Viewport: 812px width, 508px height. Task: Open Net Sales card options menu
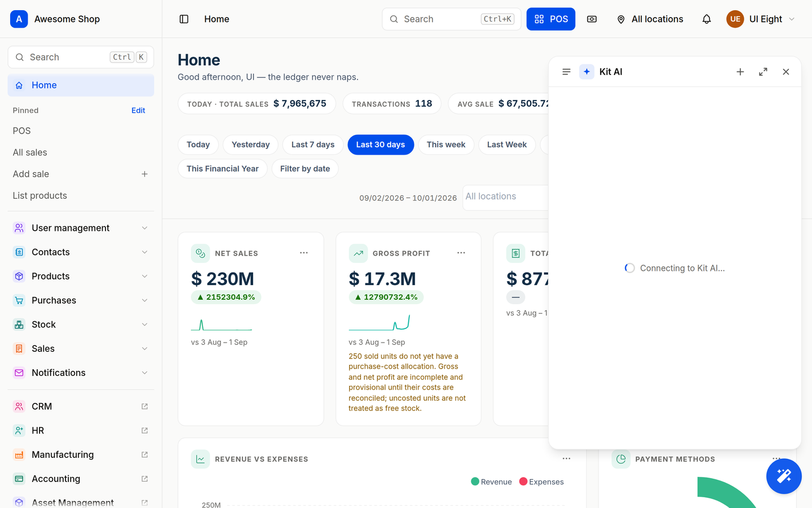click(304, 253)
